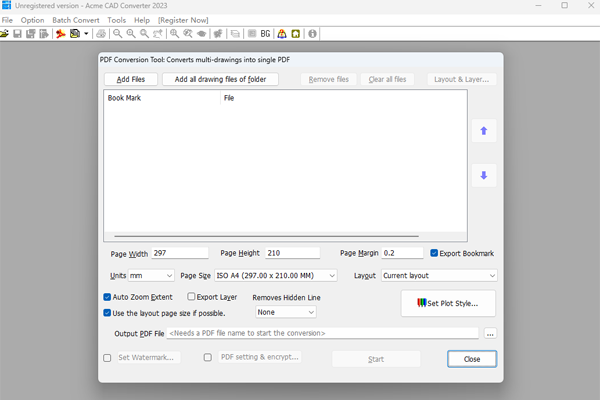Click the Acme CAD Converter title bar icon

click(7, 5)
